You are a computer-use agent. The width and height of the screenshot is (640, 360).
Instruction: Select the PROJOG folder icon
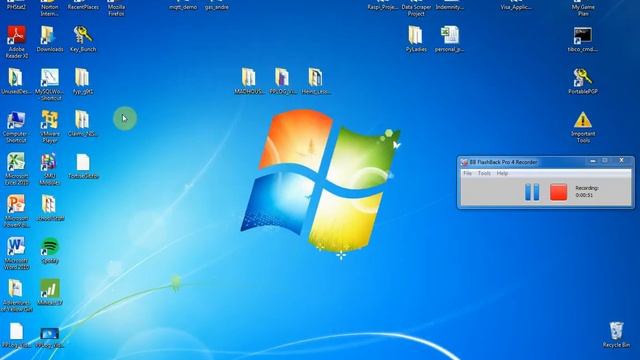[282, 78]
